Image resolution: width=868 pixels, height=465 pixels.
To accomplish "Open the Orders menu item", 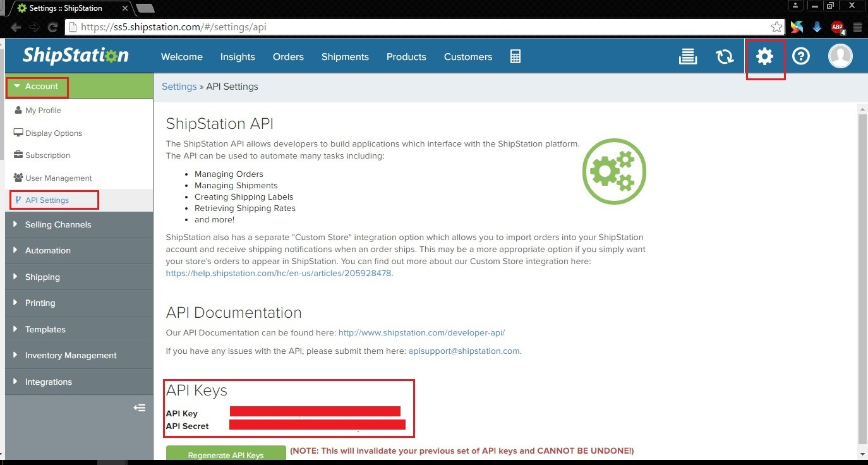I will coord(288,57).
